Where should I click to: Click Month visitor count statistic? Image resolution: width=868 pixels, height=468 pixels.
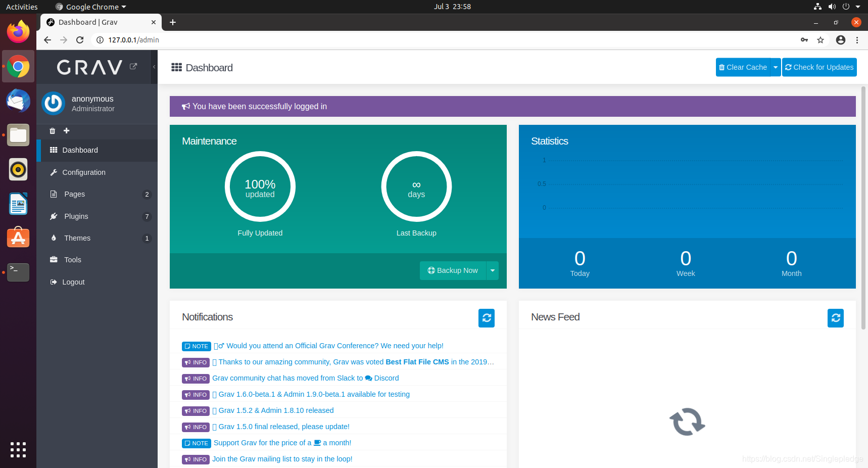click(792, 263)
